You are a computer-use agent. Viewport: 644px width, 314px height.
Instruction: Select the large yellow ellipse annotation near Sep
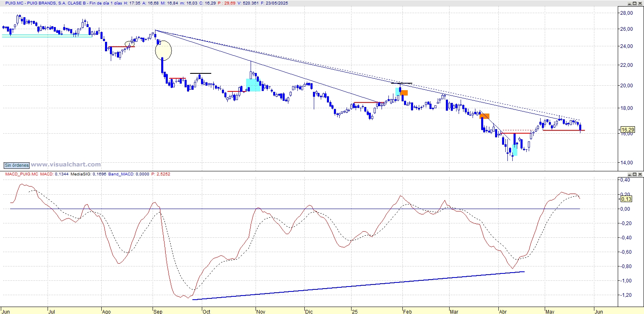click(163, 50)
